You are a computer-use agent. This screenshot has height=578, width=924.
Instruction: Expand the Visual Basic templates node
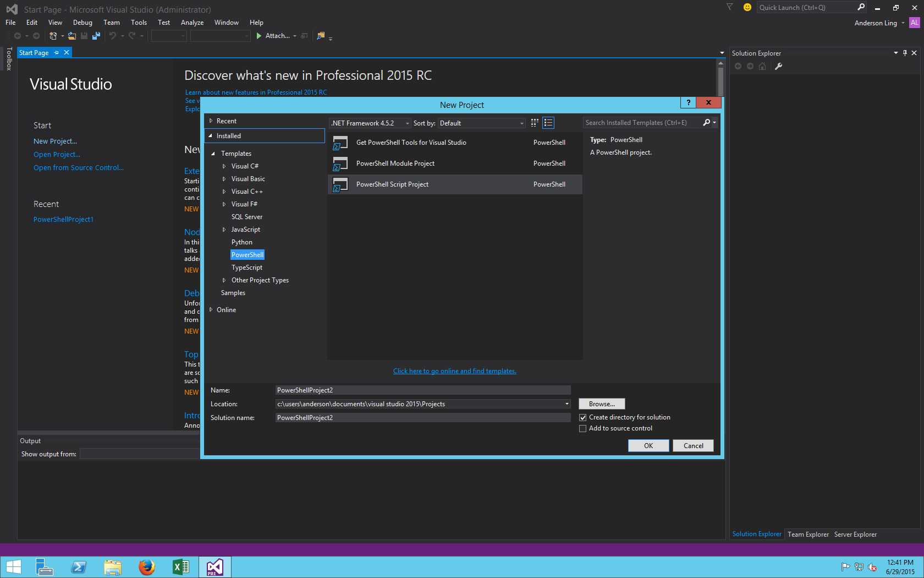(224, 179)
